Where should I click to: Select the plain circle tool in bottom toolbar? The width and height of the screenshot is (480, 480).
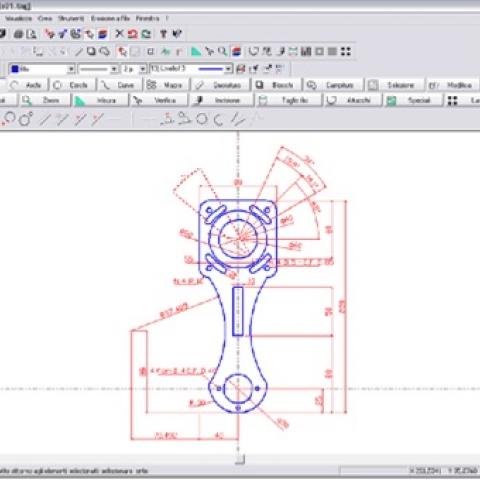201,119
